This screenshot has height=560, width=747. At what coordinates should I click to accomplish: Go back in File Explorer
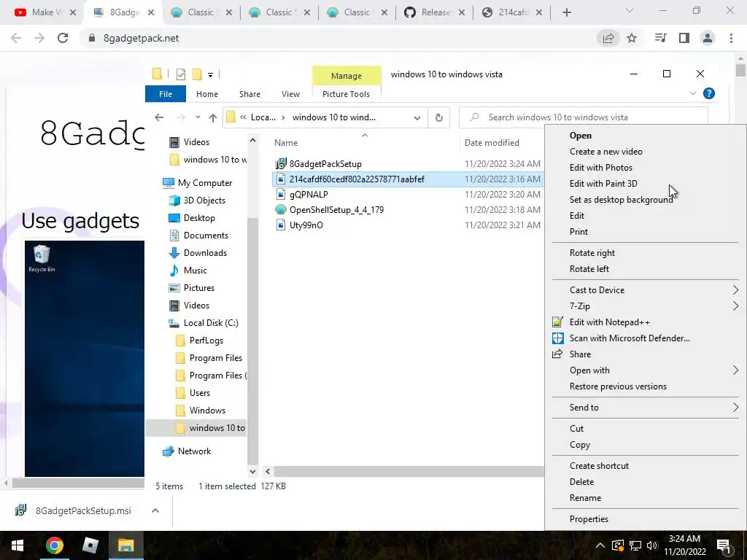click(159, 117)
